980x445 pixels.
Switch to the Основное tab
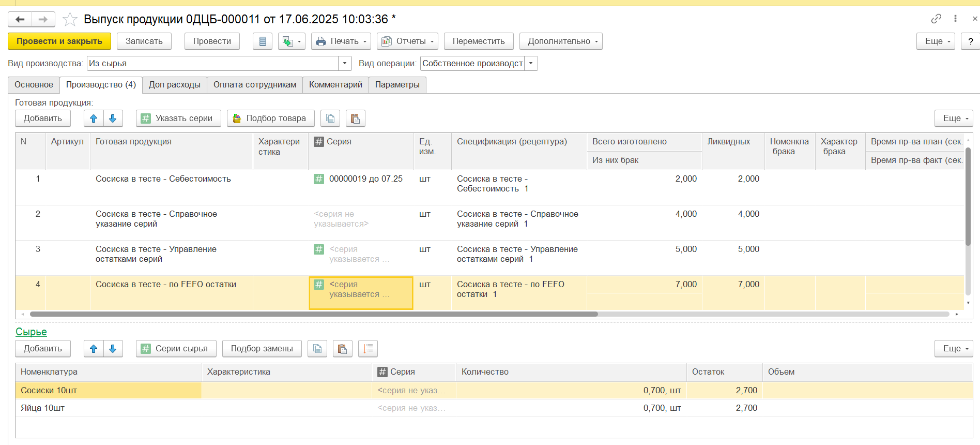point(34,85)
